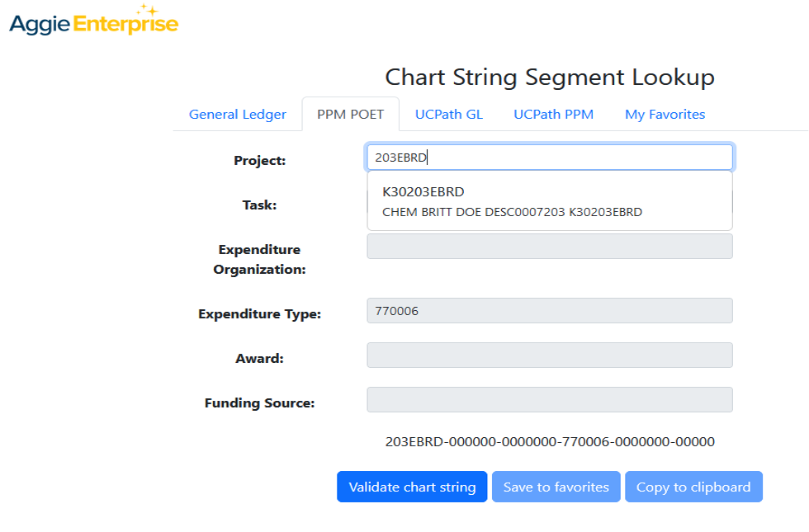Copy the chart string to clipboard
809x532 pixels.
[x=693, y=487]
